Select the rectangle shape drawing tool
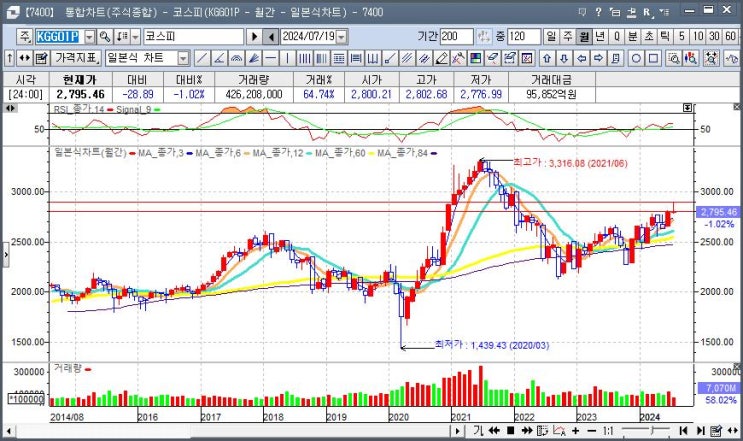Viewport: 743px width, 441px height. pyautogui.click(x=653, y=58)
